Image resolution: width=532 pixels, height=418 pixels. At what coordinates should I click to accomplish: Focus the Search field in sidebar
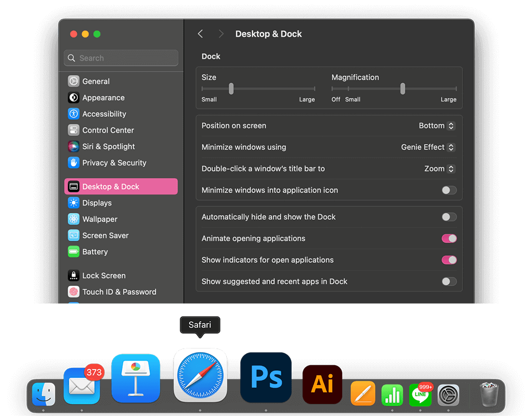tap(121, 58)
